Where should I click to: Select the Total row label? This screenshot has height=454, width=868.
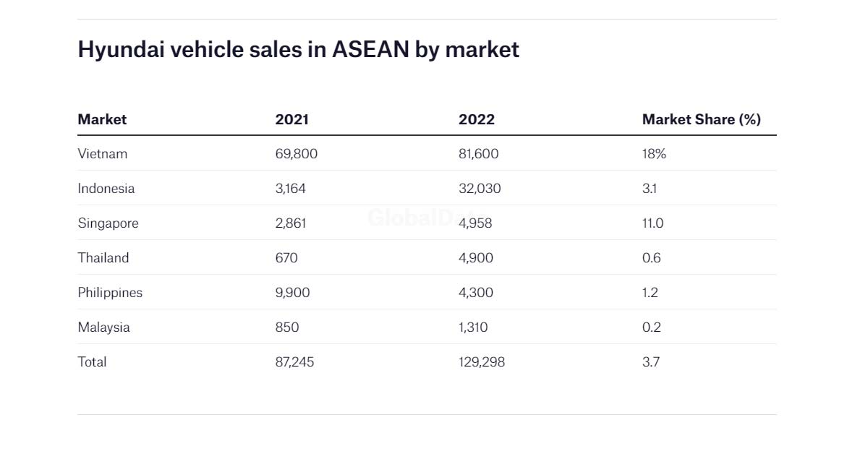point(92,362)
